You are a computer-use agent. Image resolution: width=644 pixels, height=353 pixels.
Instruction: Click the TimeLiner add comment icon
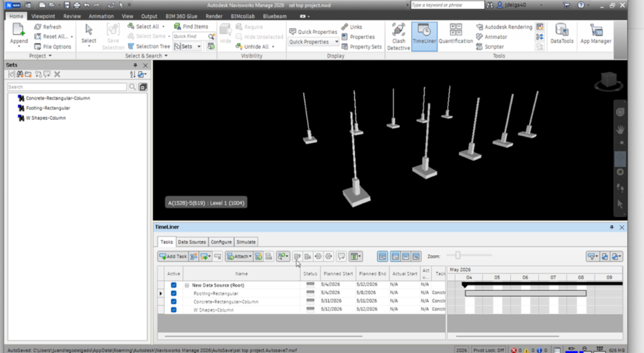[x=341, y=256]
